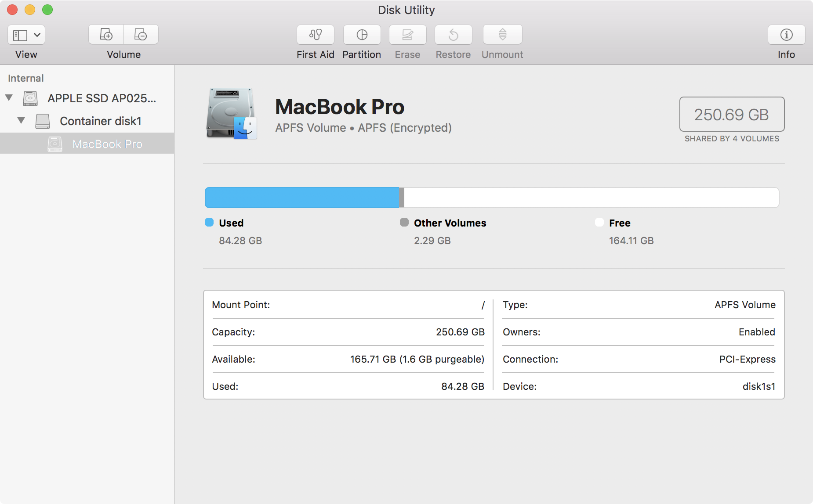The image size is (813, 504).
Task: Click the Erase label
Action: [x=408, y=54]
